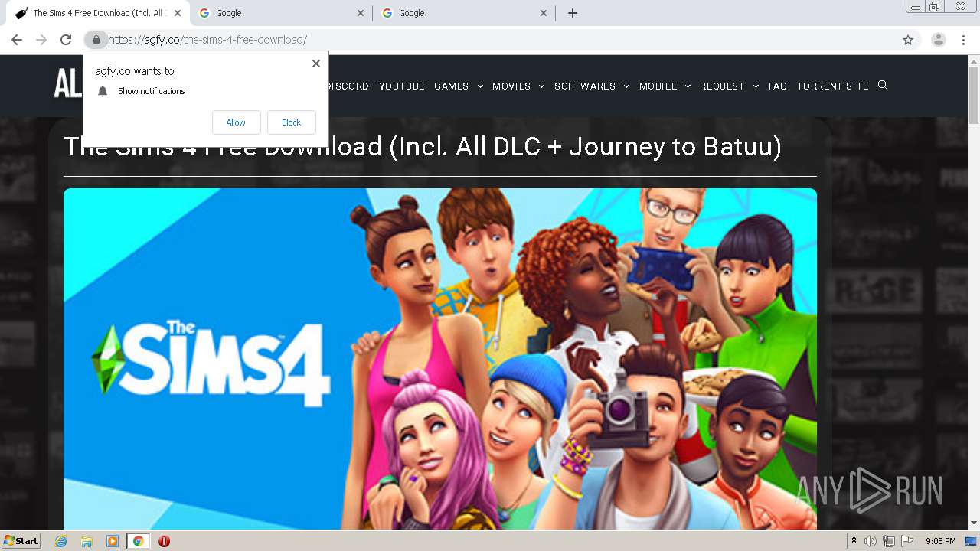Bookmark this page with the star icon

click(x=908, y=40)
